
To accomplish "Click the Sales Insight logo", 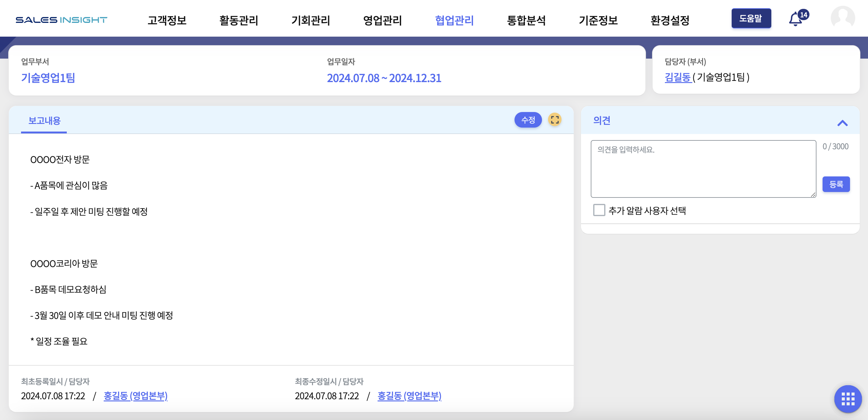I will [61, 20].
